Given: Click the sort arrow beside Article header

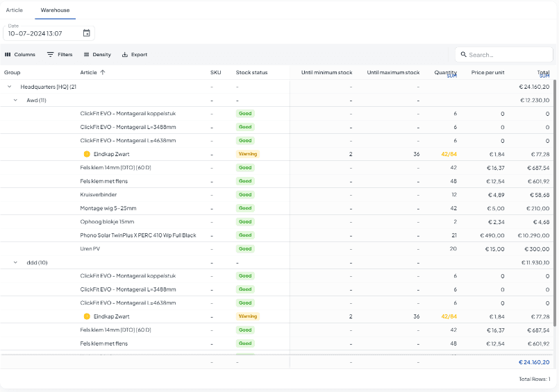Looking at the screenshot, I should (103, 72).
